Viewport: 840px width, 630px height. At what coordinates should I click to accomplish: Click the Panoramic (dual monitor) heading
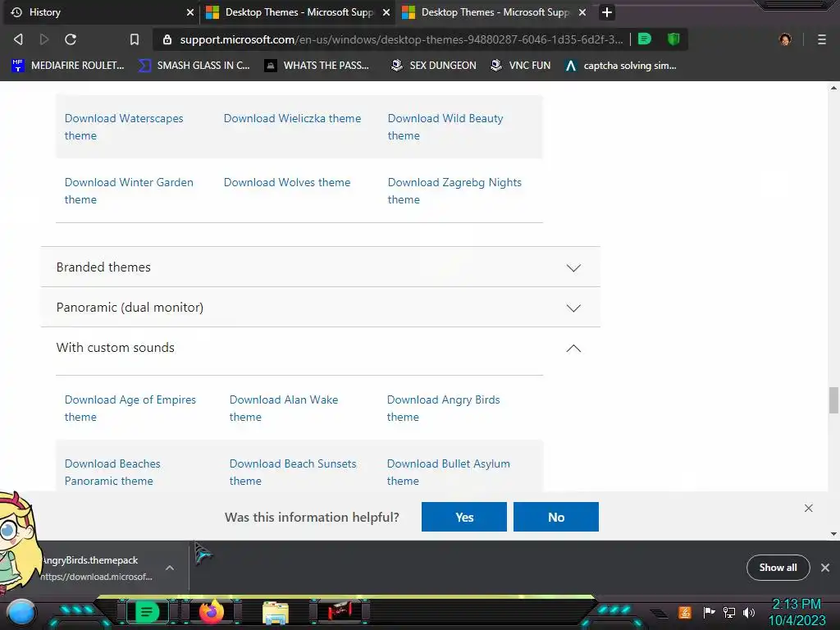click(130, 307)
